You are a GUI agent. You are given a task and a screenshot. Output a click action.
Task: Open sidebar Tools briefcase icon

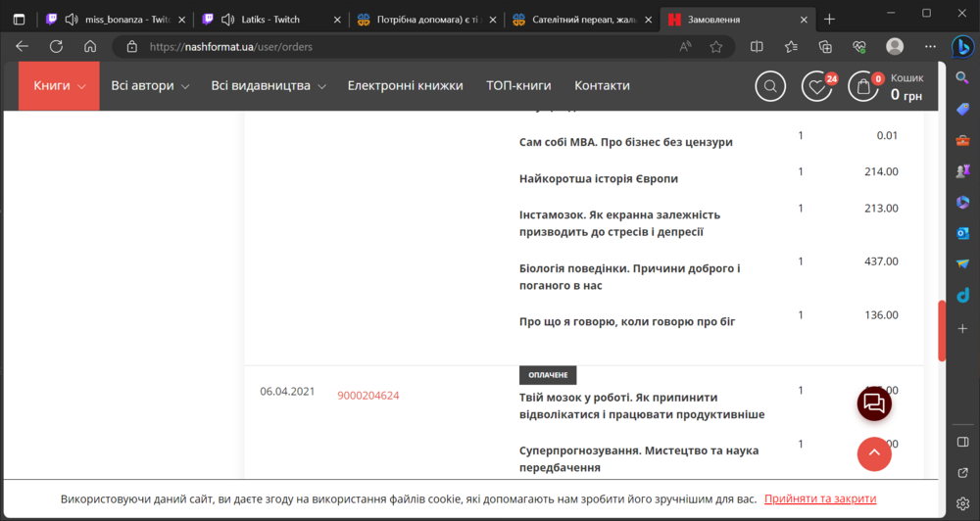[962, 140]
